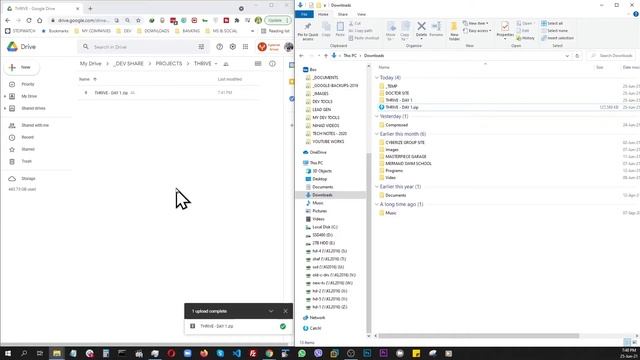Click Rename in Explorer ribbon
The image size is (640, 360).
tap(436, 29)
